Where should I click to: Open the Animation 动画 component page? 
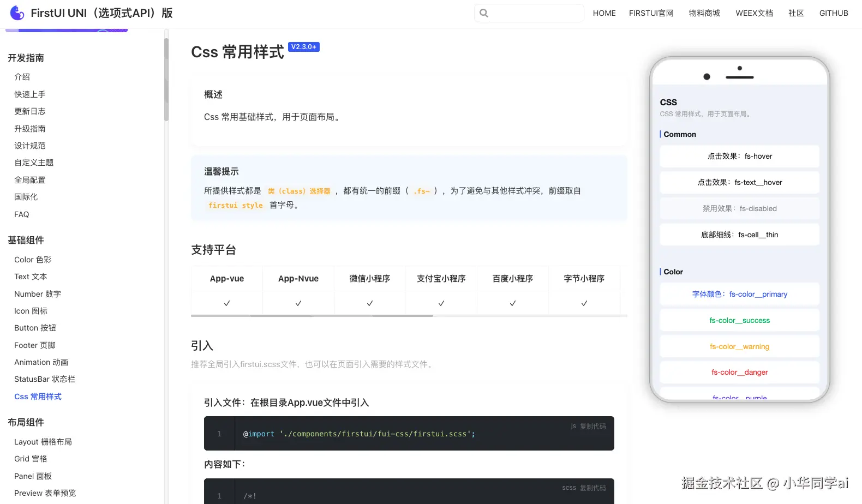click(41, 362)
